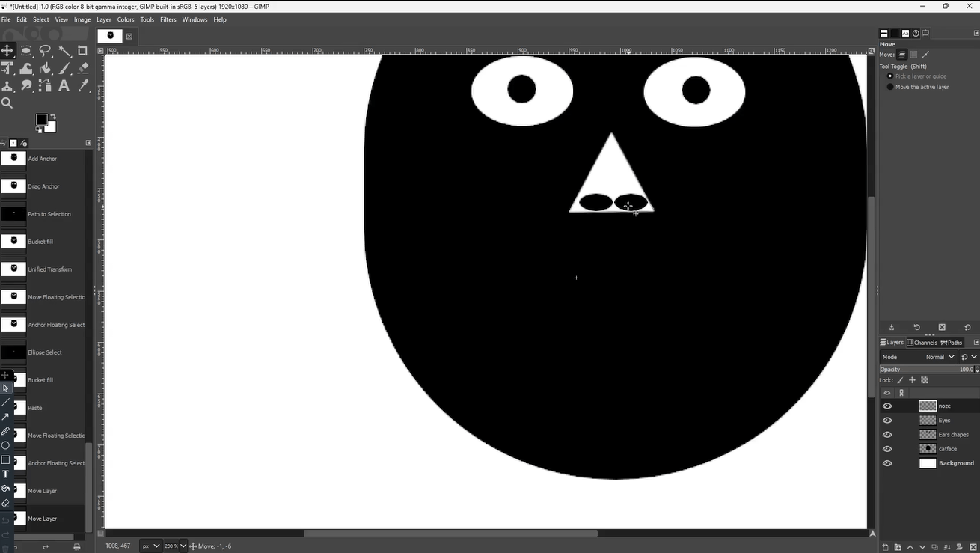The image size is (980, 553).
Task: Raise the selected layer one step
Action: (910, 547)
